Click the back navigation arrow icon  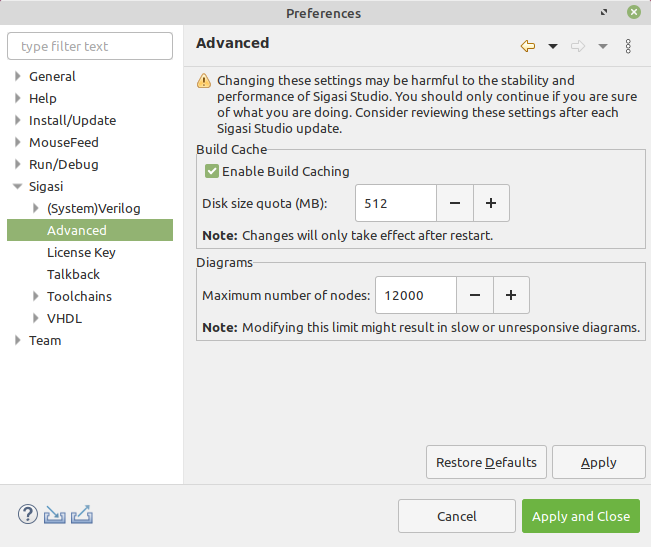[x=528, y=46]
